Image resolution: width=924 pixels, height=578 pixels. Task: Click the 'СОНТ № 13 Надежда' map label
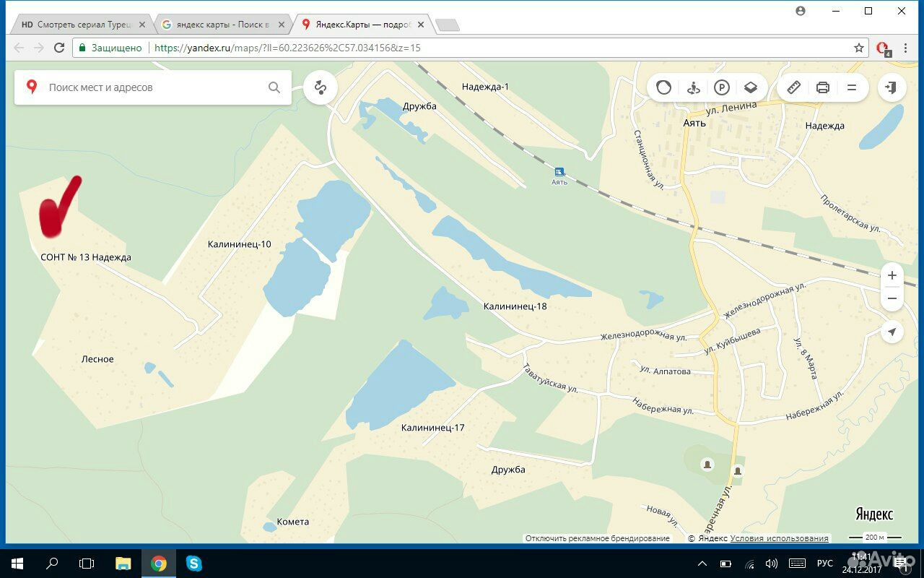86,257
